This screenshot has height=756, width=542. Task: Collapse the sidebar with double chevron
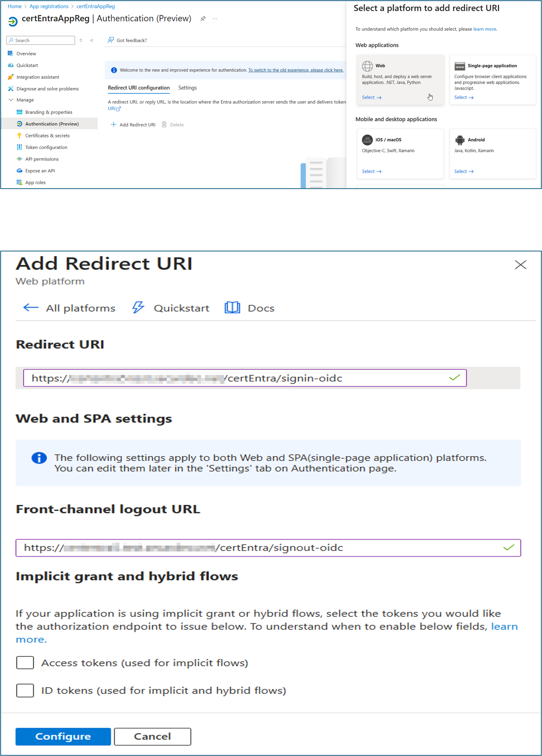coord(92,40)
